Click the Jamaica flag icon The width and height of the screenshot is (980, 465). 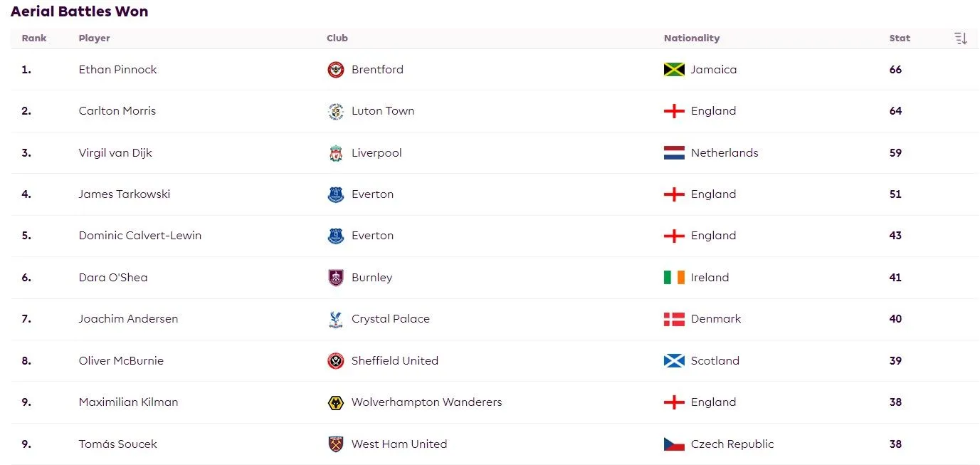pyautogui.click(x=674, y=70)
